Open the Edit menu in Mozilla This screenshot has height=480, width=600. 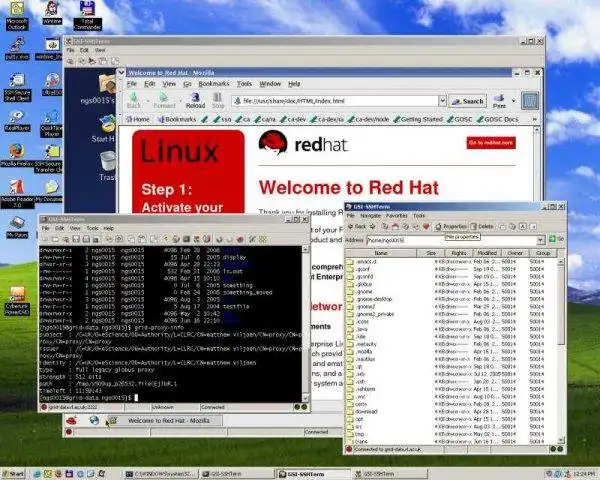point(150,84)
